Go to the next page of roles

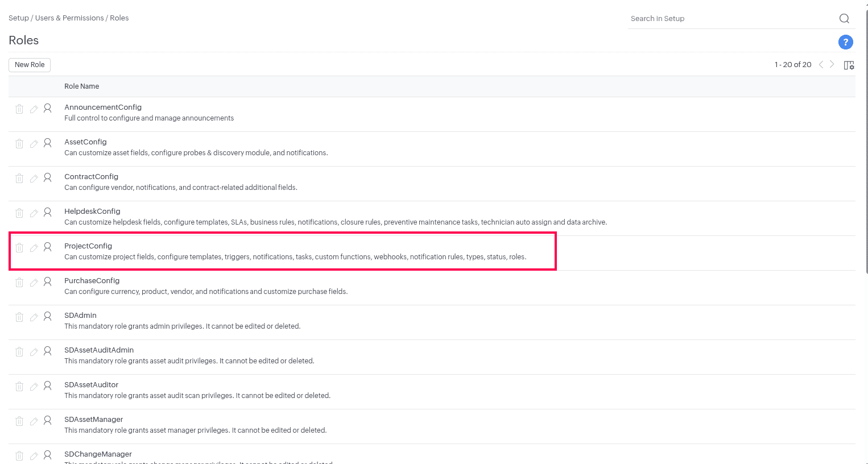[x=832, y=64]
